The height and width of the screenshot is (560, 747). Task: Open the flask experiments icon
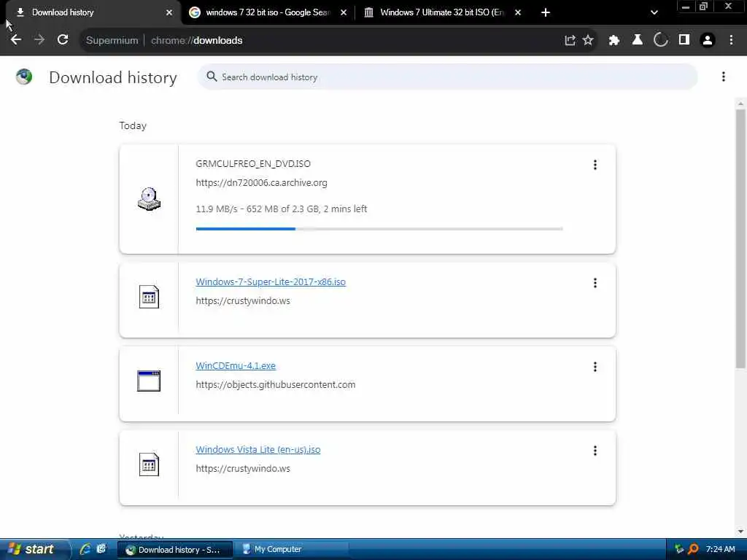638,41
